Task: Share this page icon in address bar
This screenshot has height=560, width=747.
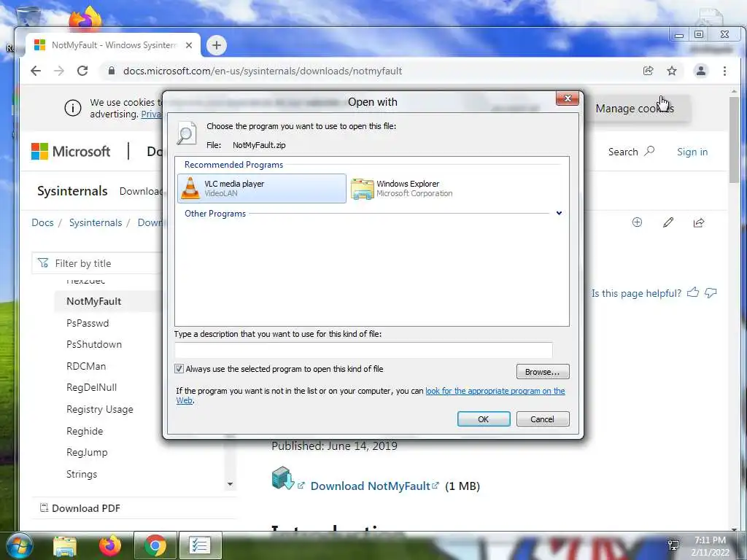Action: pyautogui.click(x=649, y=71)
